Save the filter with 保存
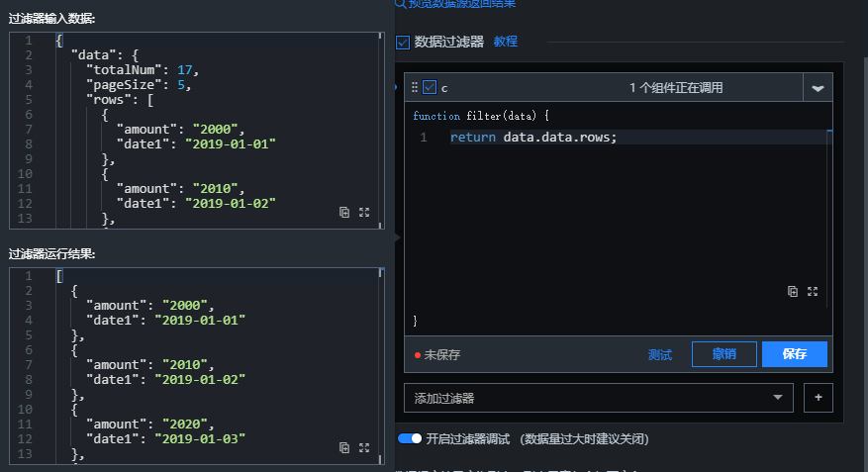 click(x=795, y=354)
